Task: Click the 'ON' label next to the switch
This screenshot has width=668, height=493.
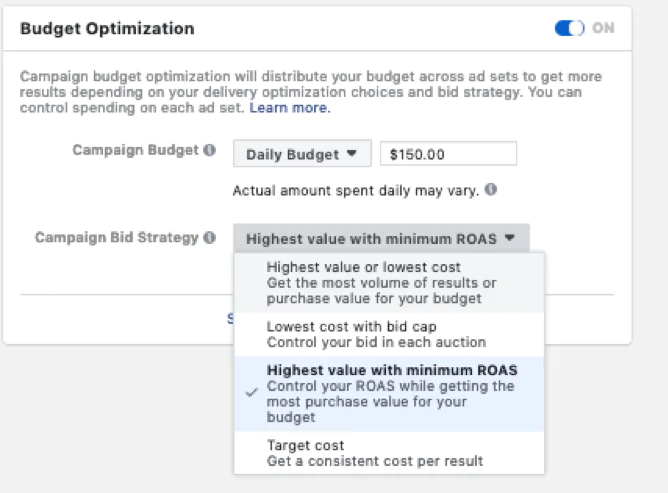Action: pos(603,28)
